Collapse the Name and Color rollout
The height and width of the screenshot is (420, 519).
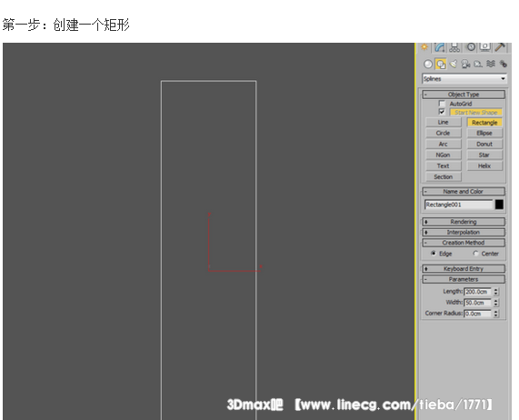[464, 191]
